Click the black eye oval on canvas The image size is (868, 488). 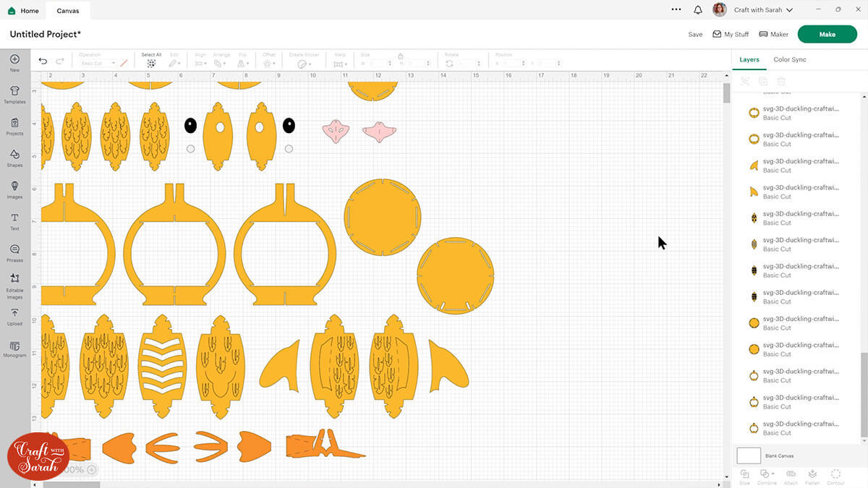click(190, 126)
